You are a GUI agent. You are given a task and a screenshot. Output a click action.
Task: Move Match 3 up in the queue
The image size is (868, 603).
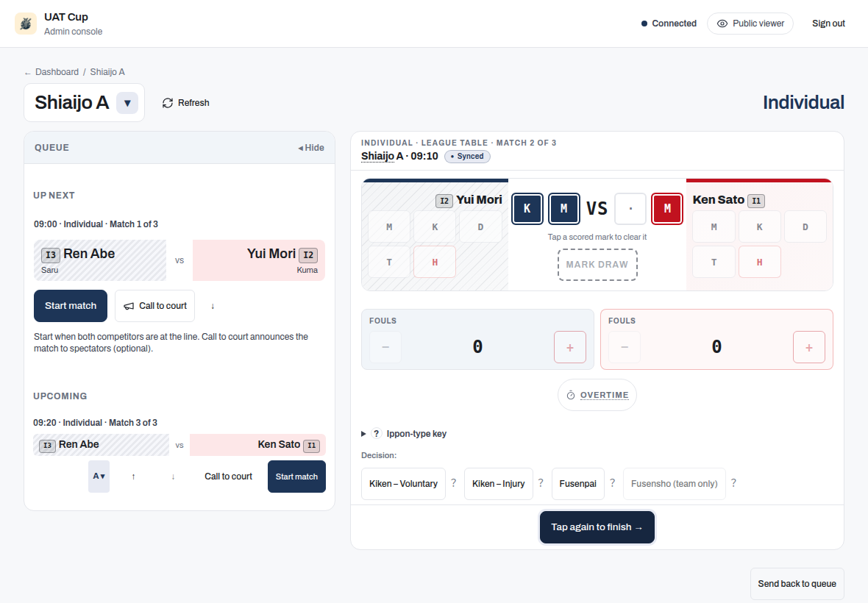tap(133, 477)
